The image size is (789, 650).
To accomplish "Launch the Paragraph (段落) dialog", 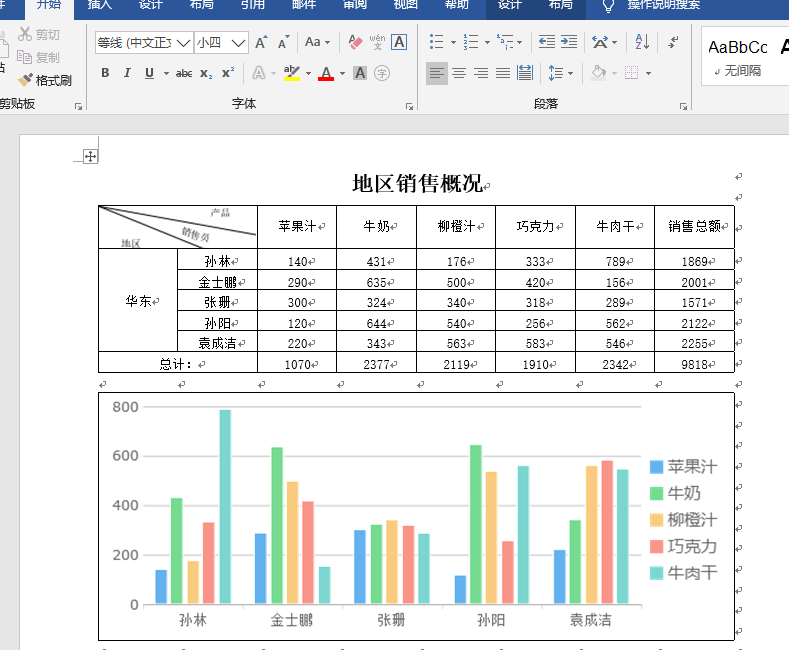I will (x=683, y=106).
